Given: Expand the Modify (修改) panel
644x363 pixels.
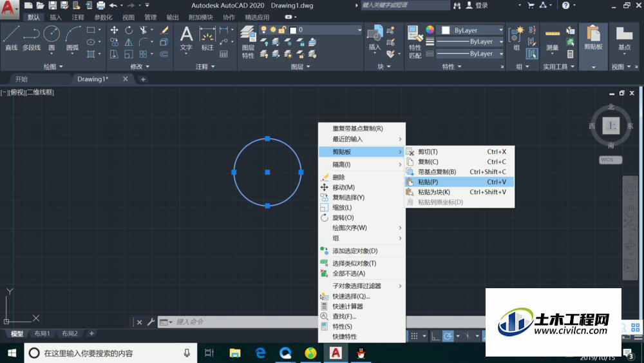Looking at the screenshot, I should coord(140,66).
